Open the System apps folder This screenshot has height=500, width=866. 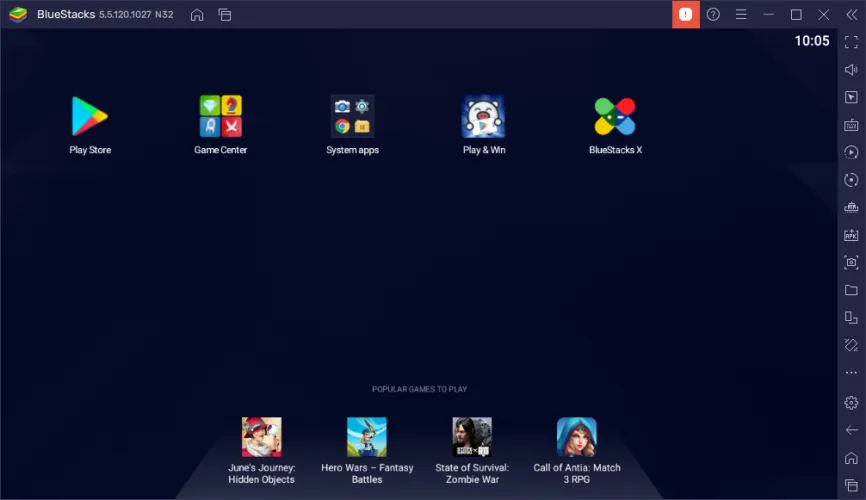click(352, 117)
